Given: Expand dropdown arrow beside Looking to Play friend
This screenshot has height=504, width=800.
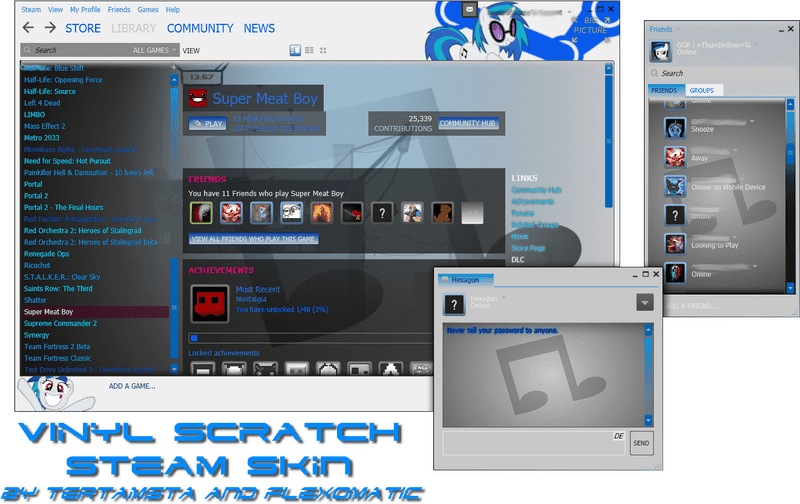Looking at the screenshot, I should pos(735,237).
